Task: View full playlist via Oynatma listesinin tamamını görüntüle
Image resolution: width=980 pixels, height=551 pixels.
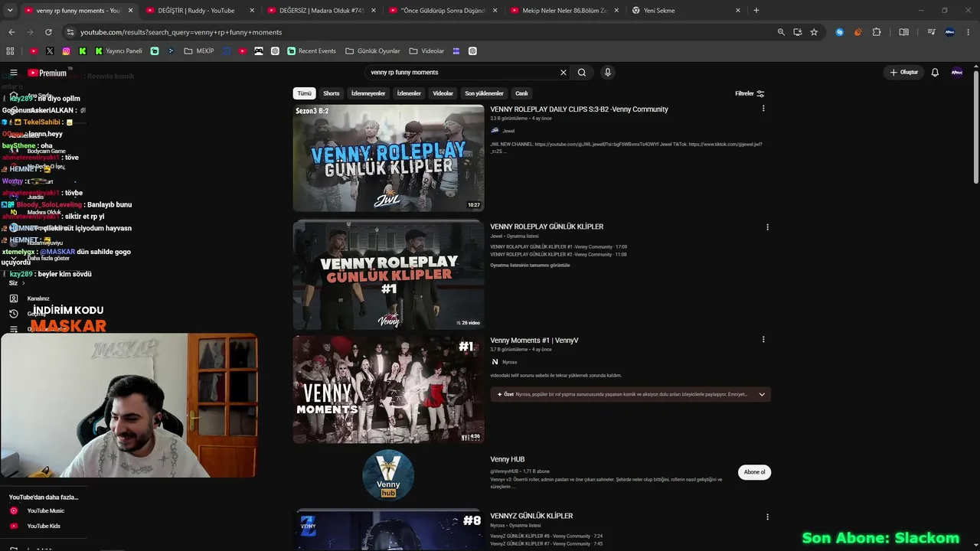Action: pyautogui.click(x=530, y=266)
